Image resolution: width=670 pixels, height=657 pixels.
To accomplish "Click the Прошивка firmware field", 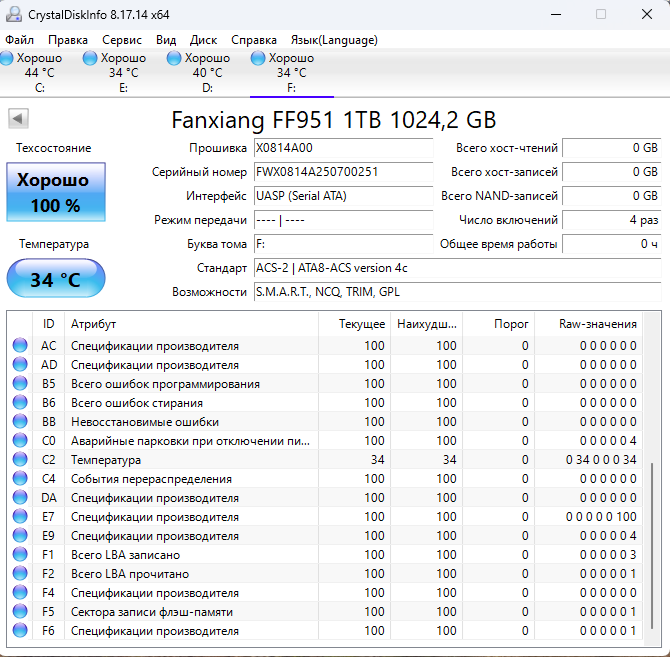I will (x=342, y=148).
